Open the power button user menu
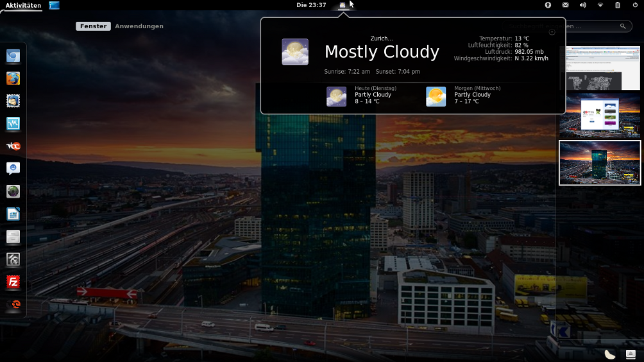 (635, 5)
